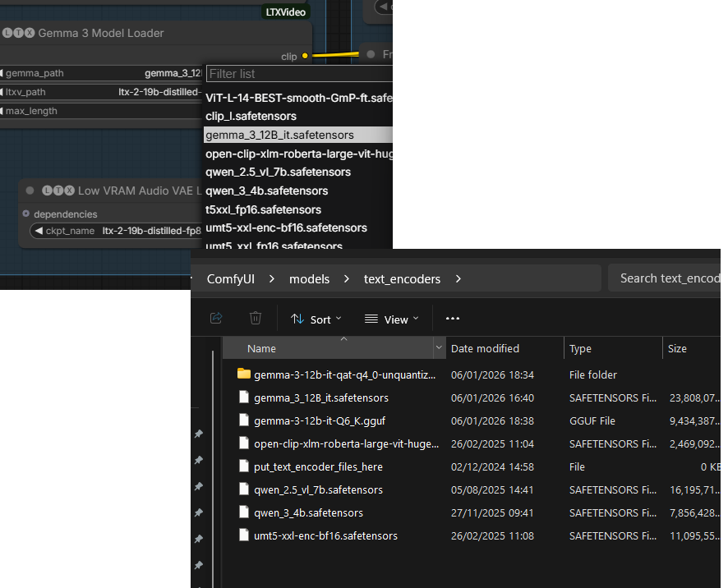
Task: Select qwen_3_4b.safetensors in Explorer list
Action: click(308, 512)
